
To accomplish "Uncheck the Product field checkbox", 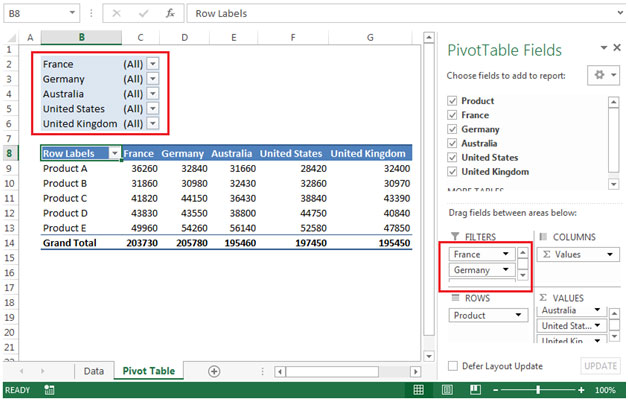I will click(452, 101).
